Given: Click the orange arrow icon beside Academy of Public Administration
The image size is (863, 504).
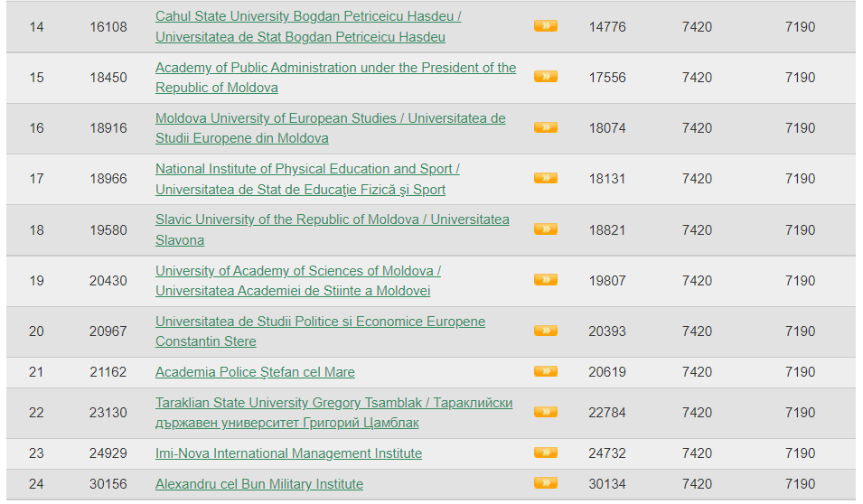Looking at the screenshot, I should [x=545, y=77].
